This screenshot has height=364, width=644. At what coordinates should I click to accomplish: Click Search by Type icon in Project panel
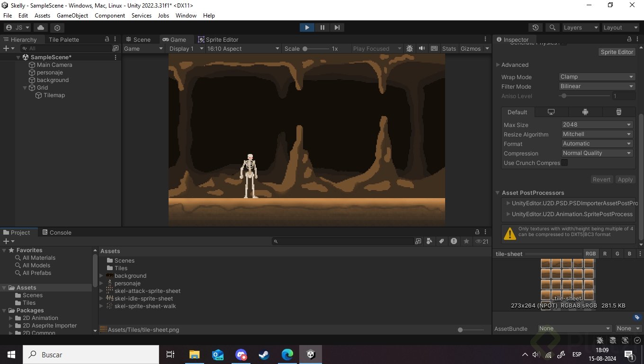click(x=429, y=241)
